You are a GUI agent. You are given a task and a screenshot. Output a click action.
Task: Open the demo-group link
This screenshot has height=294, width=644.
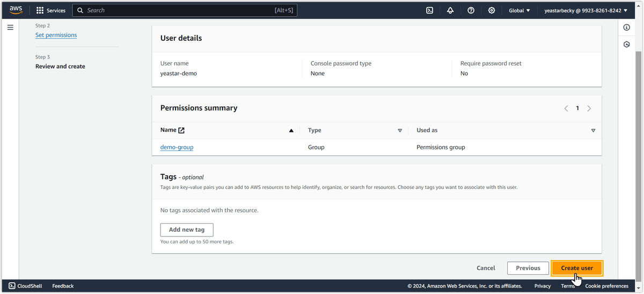(177, 147)
